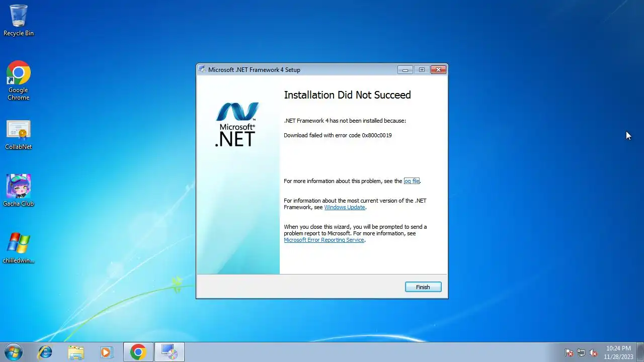Click the Show desktop strip
The width and height of the screenshot is (644, 362).
(640, 352)
